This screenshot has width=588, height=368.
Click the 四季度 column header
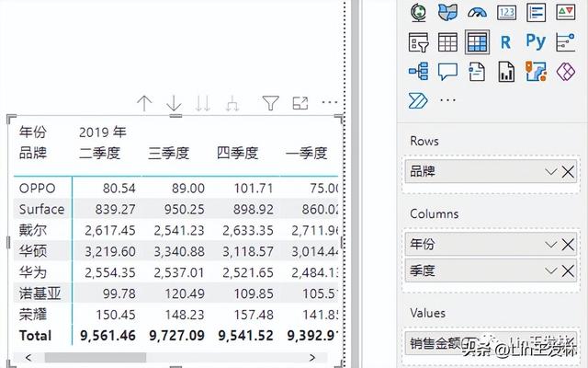click(238, 154)
